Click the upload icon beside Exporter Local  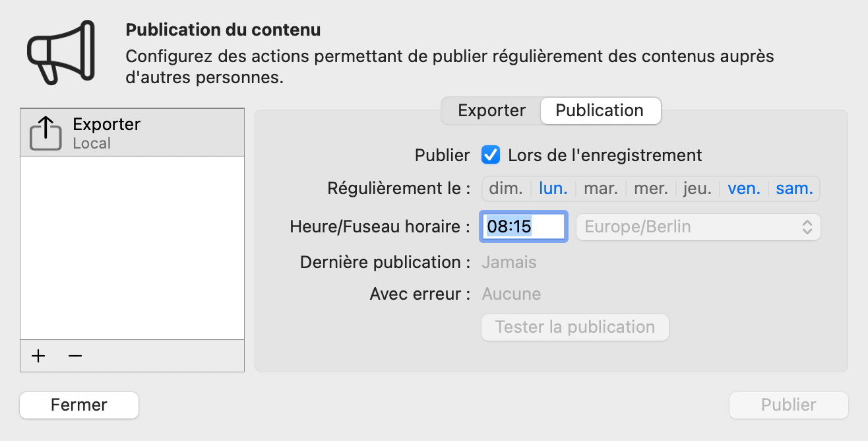44,132
